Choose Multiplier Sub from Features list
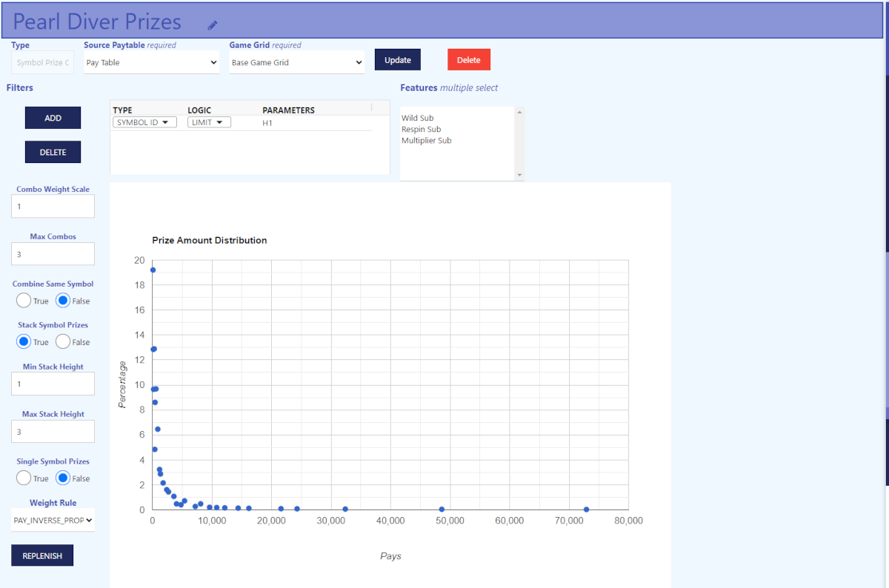 tap(426, 140)
